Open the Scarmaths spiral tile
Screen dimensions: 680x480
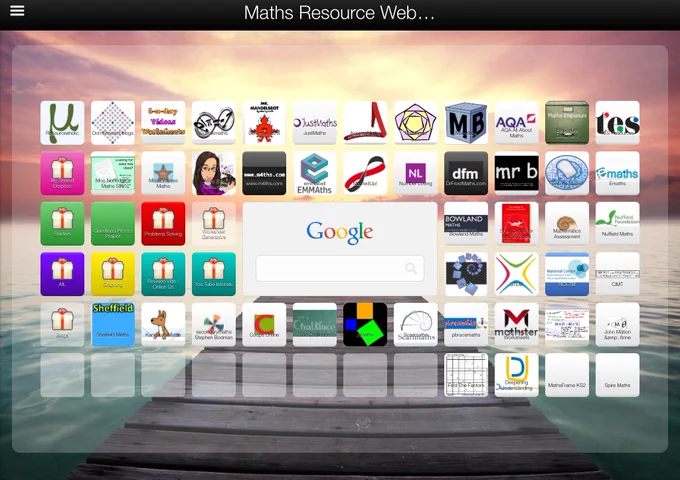pos(415,324)
